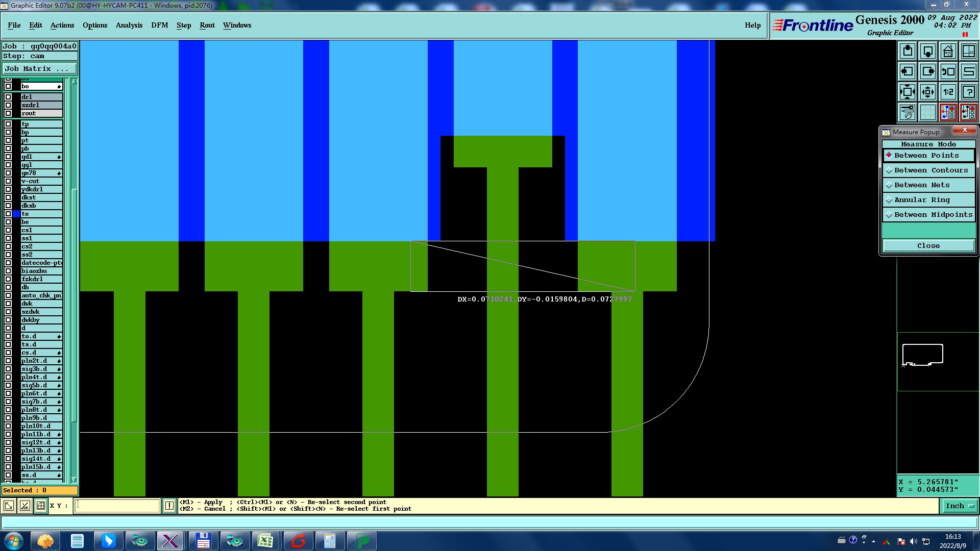Open the DFM menu
This screenshot has height=551, width=980.
pyautogui.click(x=159, y=25)
